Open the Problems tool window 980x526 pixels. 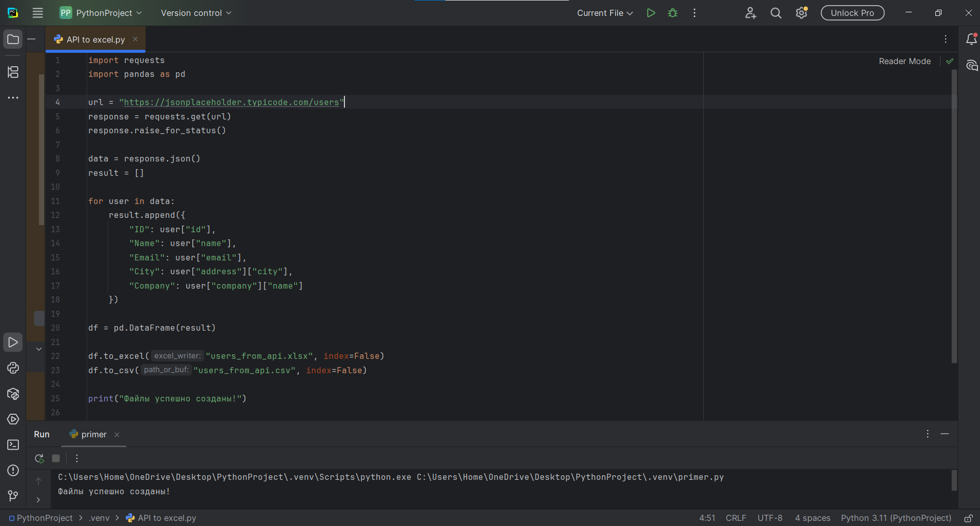point(13,471)
